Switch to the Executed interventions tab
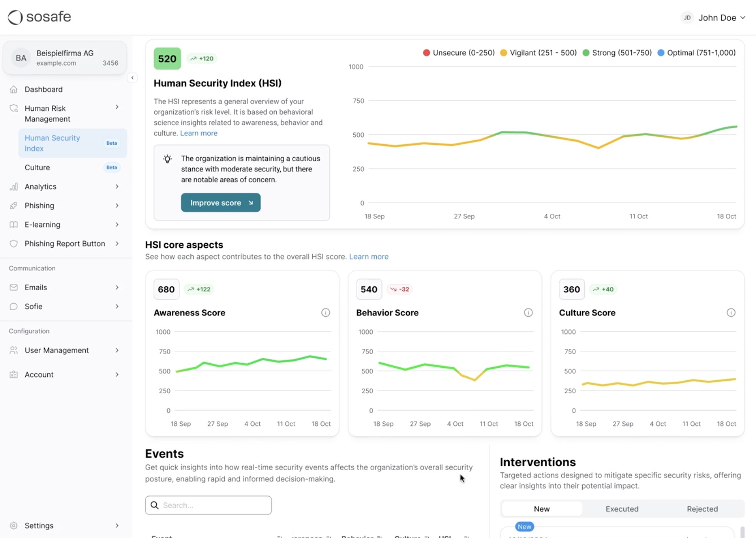The height and width of the screenshot is (538, 756). (622, 509)
